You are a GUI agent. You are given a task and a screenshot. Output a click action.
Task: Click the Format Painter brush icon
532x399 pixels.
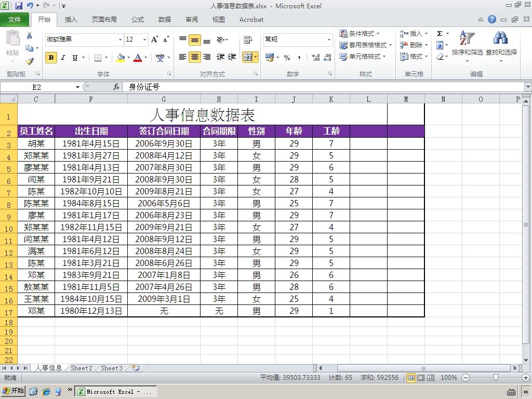click(30, 61)
